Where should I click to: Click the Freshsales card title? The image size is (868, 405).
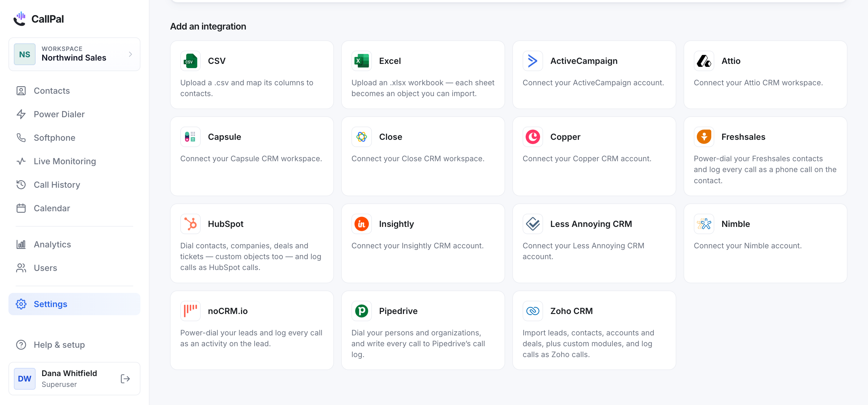(x=743, y=137)
